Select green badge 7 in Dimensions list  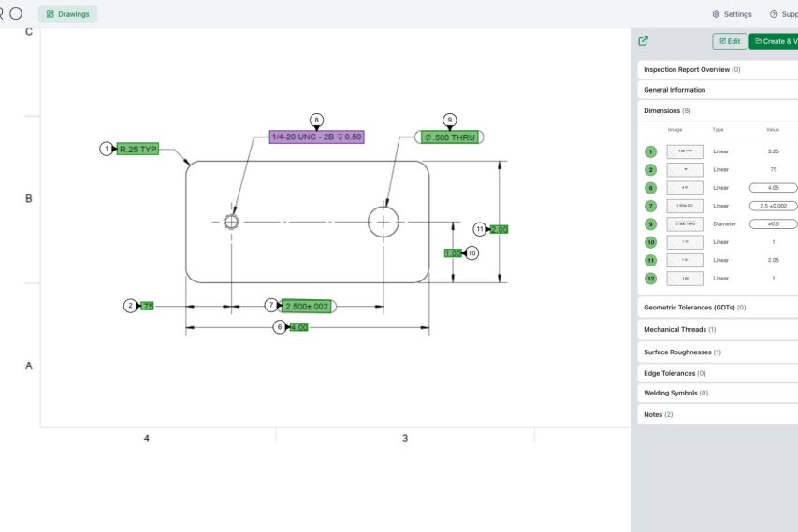tap(650, 206)
